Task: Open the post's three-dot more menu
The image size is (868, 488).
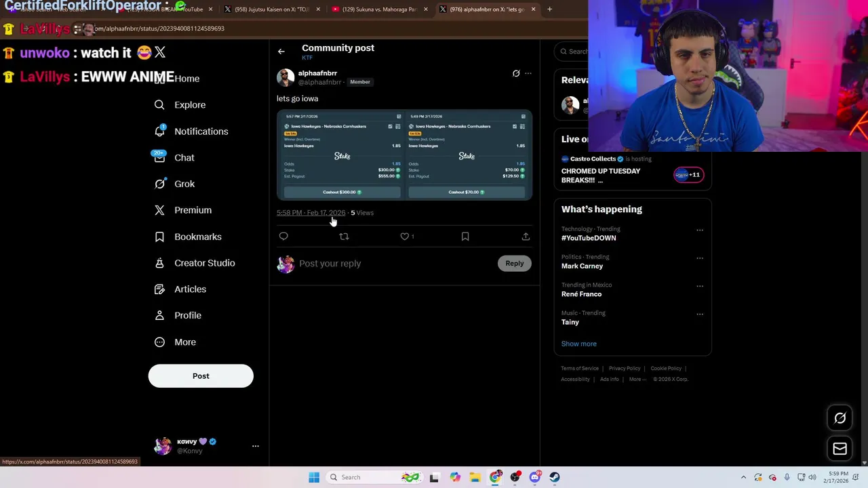Action: click(x=528, y=73)
